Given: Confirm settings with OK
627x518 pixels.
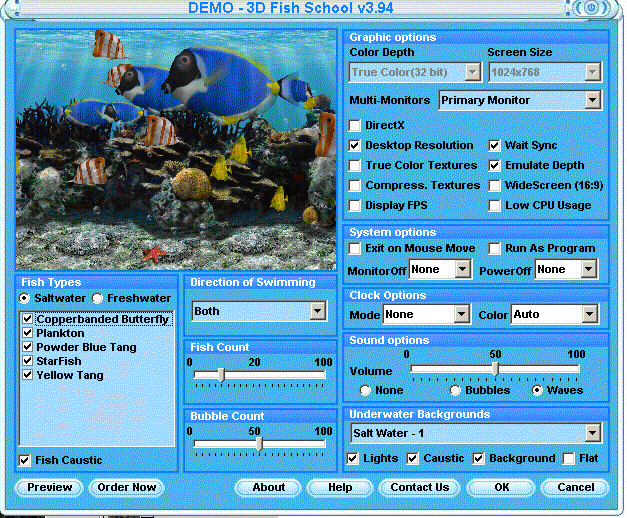Looking at the screenshot, I should (501, 488).
